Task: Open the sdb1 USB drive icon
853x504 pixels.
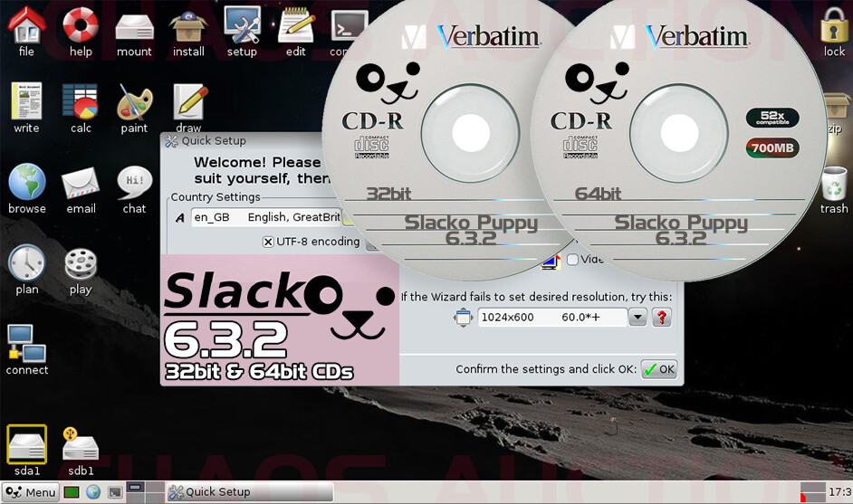Action: pos(81,445)
